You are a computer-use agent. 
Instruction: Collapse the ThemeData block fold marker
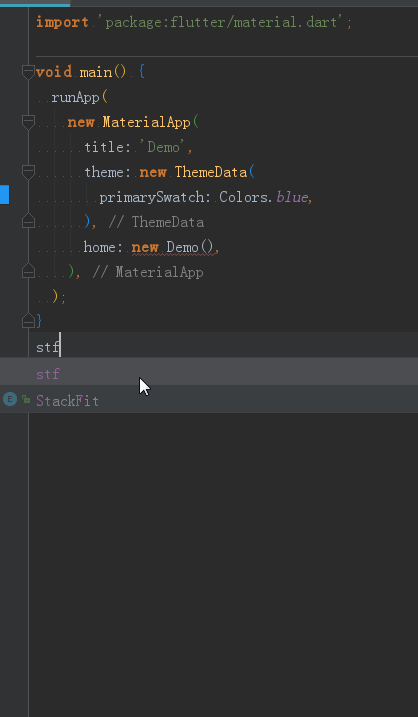[28, 172]
